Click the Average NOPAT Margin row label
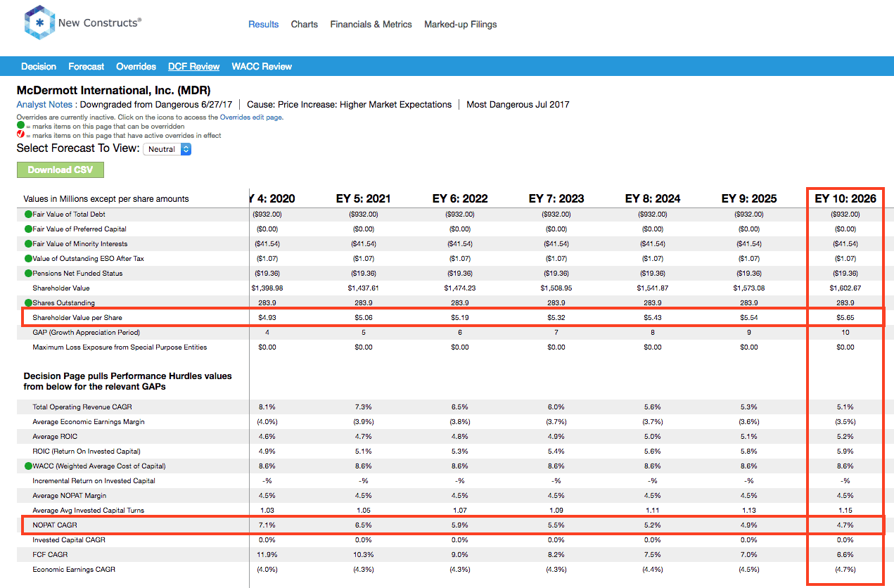This screenshot has width=894, height=588. pyautogui.click(x=69, y=496)
